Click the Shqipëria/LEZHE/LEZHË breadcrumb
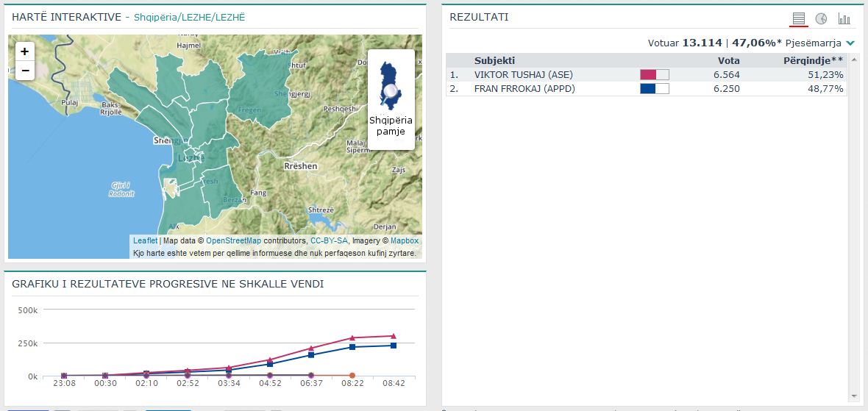Viewport: 868px width, 411px height. (x=189, y=17)
